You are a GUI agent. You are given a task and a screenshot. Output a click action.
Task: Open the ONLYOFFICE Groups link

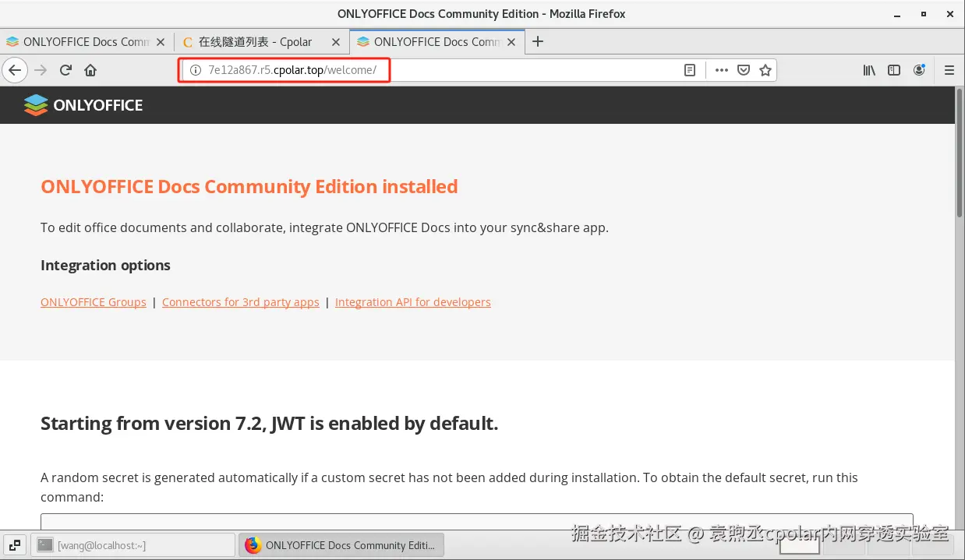pyautogui.click(x=94, y=302)
